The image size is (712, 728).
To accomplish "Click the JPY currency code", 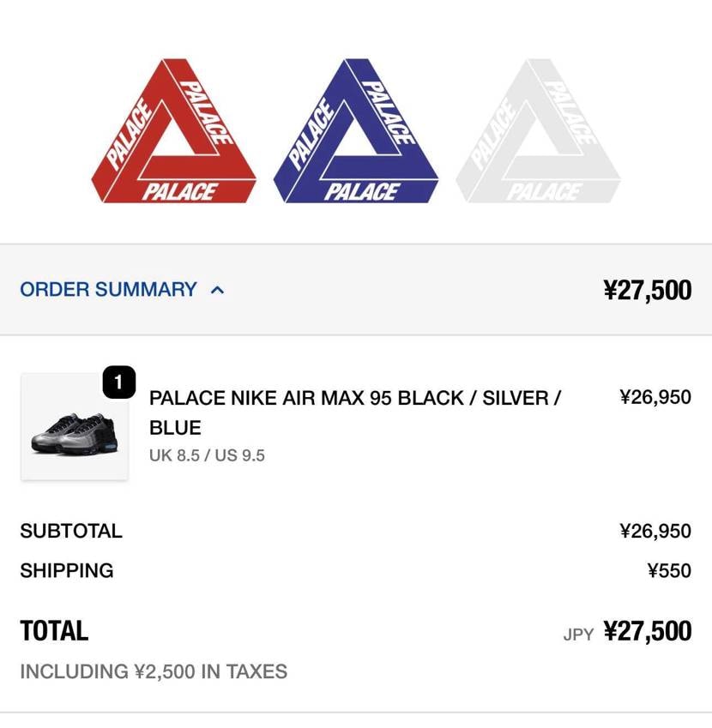I will click(578, 635).
